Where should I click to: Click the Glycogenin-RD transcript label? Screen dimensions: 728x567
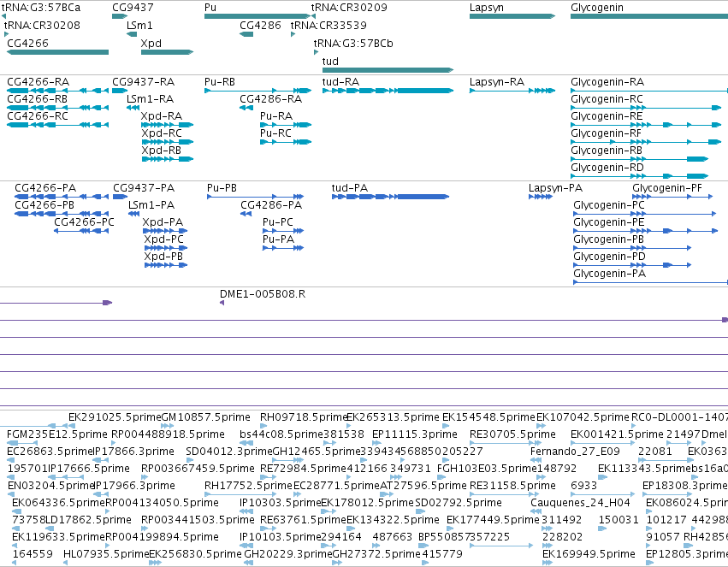(x=607, y=168)
